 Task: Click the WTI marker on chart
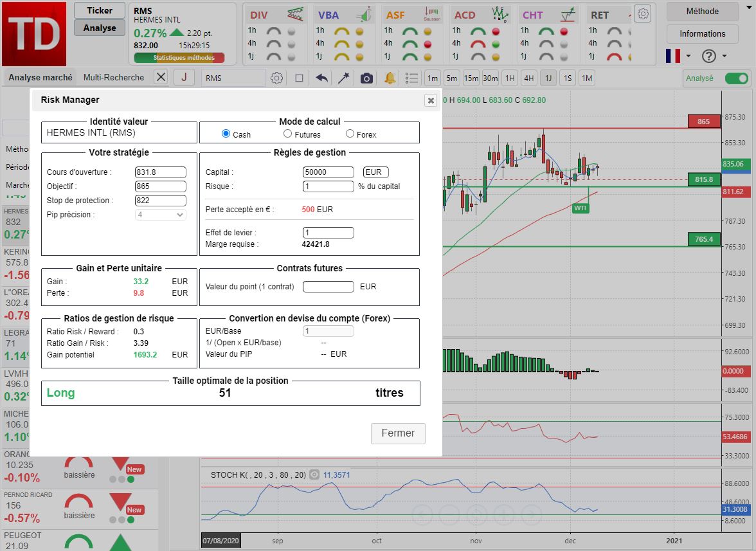(x=580, y=208)
